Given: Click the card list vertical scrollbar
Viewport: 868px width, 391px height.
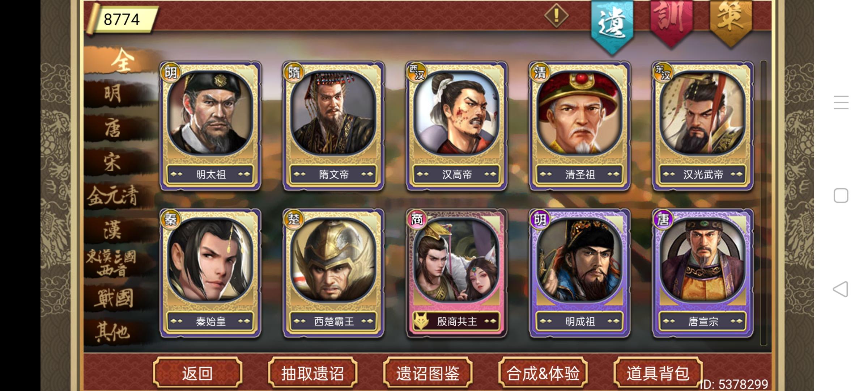Looking at the screenshot, I should coord(763,203).
